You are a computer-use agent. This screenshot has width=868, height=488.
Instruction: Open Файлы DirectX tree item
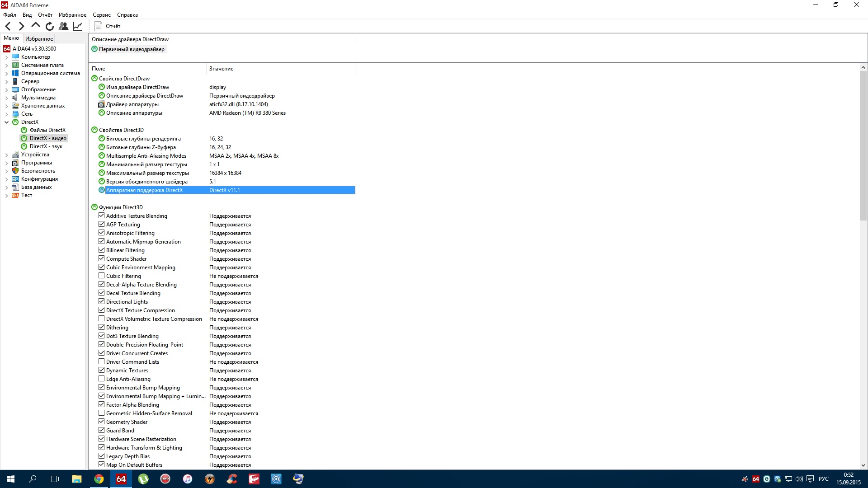click(47, 130)
